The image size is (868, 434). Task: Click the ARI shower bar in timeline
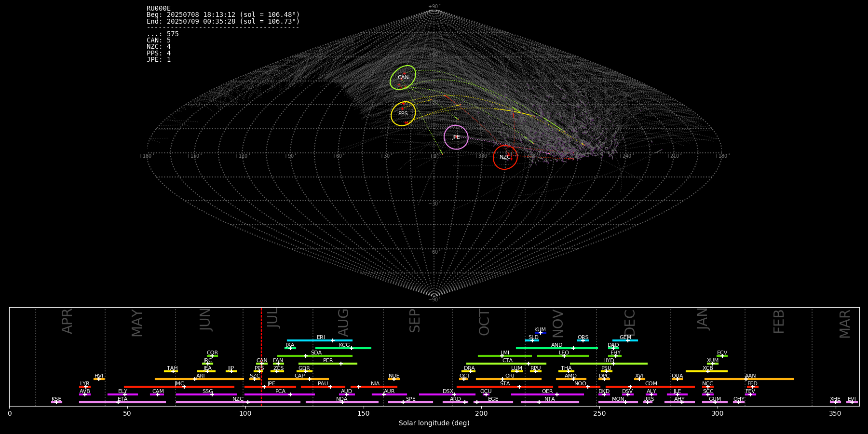point(199,379)
